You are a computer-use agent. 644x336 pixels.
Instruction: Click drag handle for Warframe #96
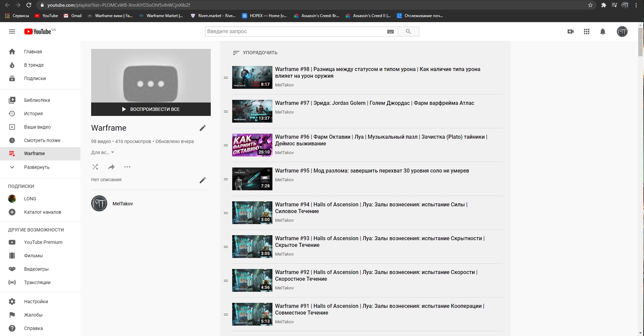tap(226, 145)
